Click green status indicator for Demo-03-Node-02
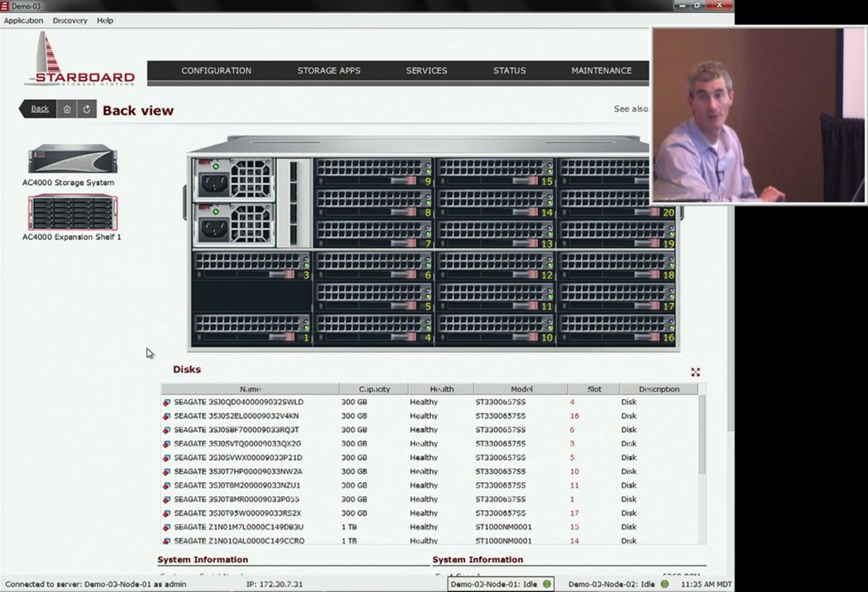 point(664,584)
